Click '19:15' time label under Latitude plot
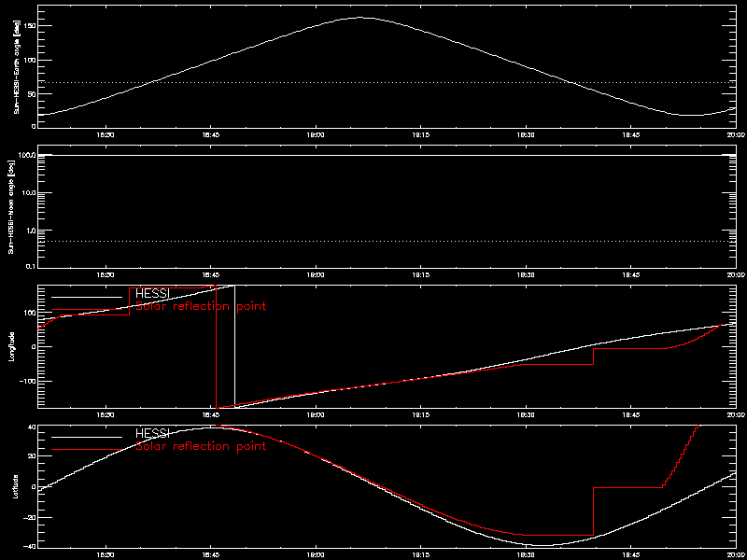Screen dimensions: 747x560 pyautogui.click(x=421, y=555)
